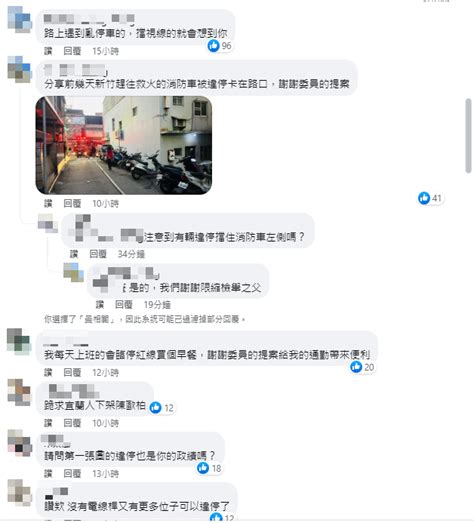The image size is (474, 523).
Task: Click avatar of the 跪求宜蘭人下架 commenter
Action: point(19,392)
